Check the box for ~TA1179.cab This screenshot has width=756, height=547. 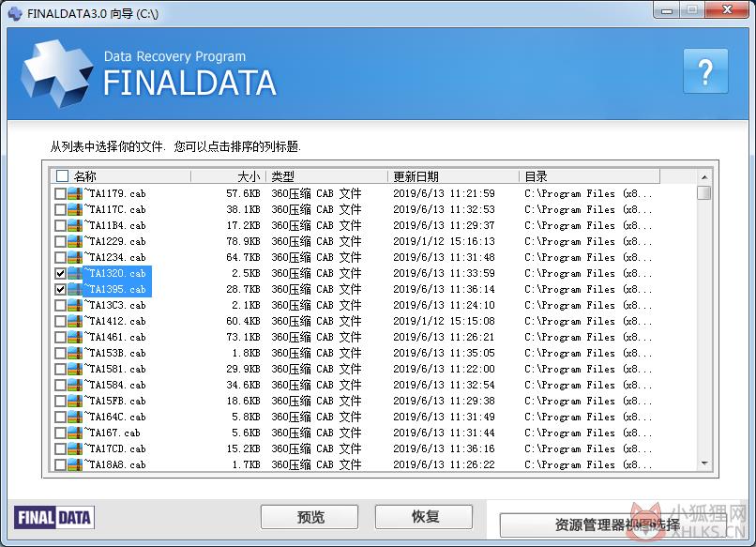pyautogui.click(x=60, y=193)
